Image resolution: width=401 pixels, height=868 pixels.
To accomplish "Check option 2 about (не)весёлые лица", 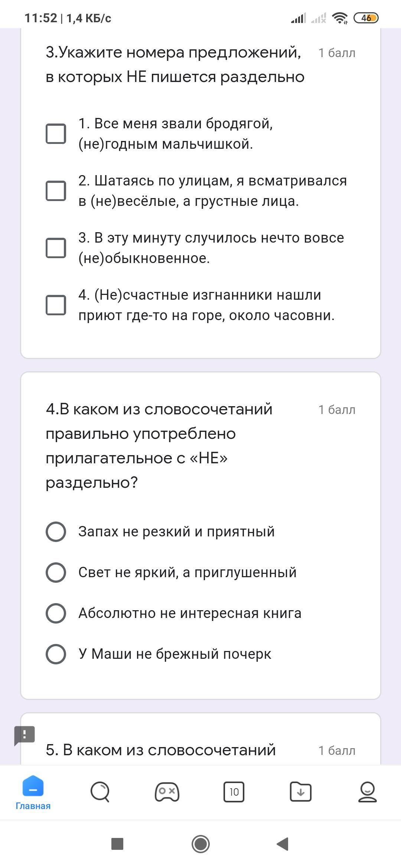I will [x=56, y=191].
